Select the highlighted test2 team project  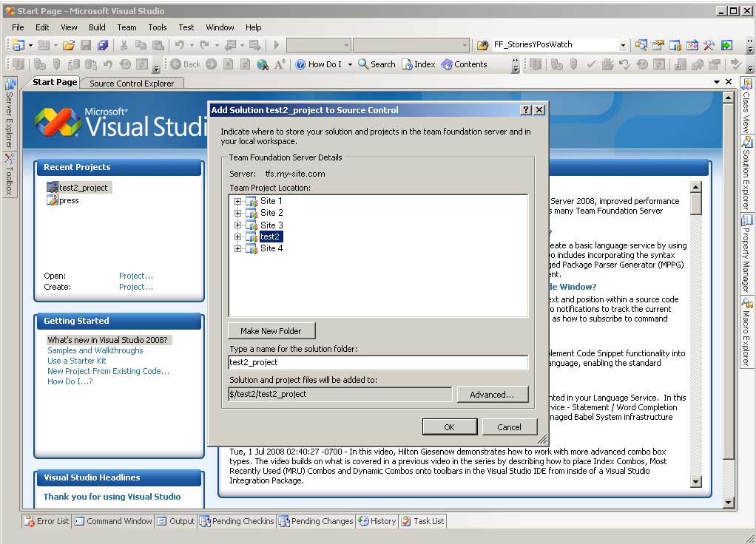point(269,237)
